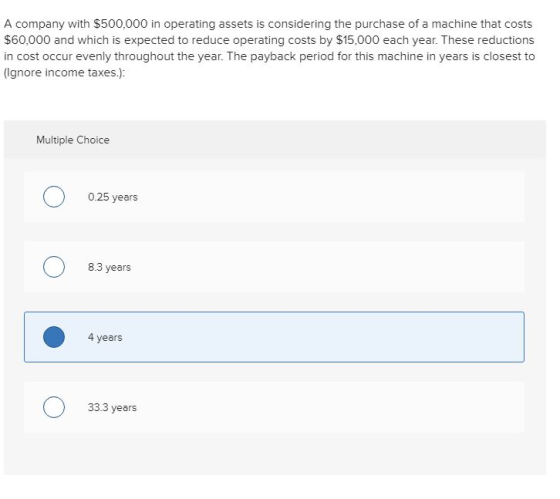The width and height of the screenshot is (560, 499).
Task: Click the '8.3 years' answer text
Action: (x=109, y=267)
